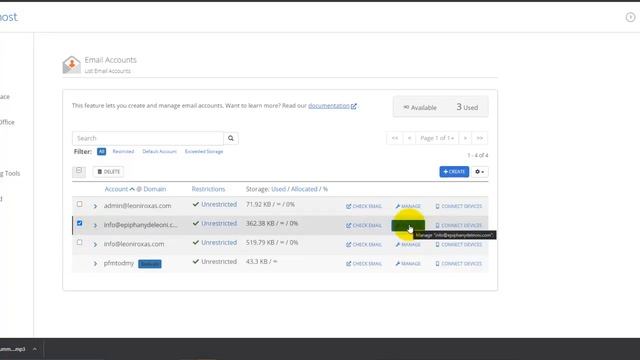Screen dimensions: 640x360
Task: Click the top-right header circle icon
Action: coord(630,17)
